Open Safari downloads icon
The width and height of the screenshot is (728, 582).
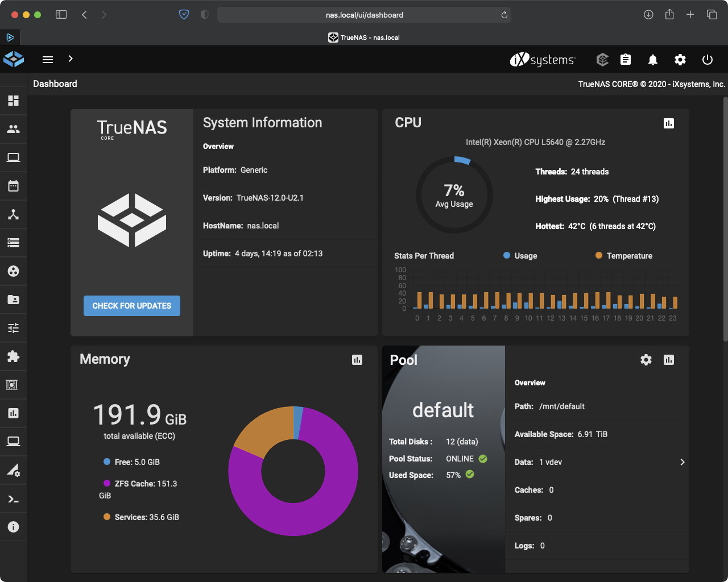pyautogui.click(x=648, y=15)
